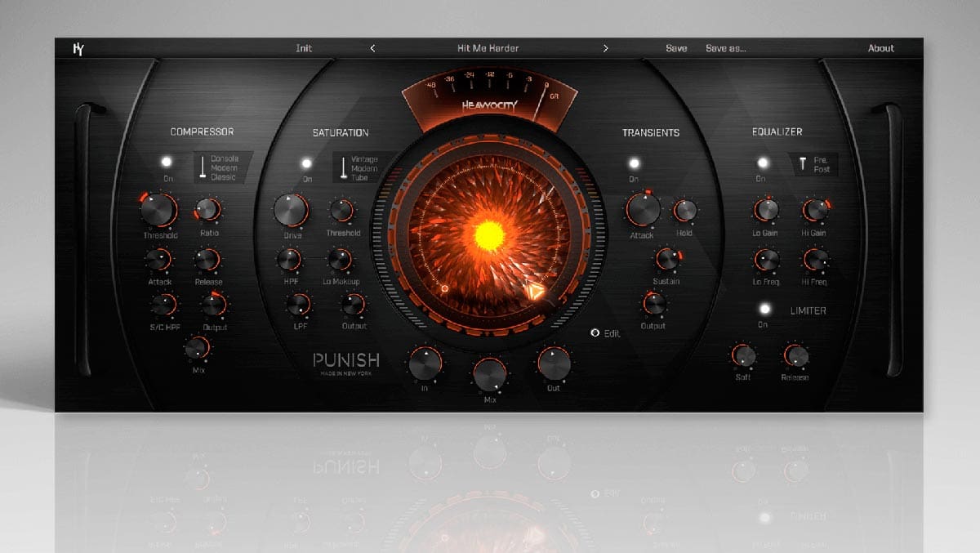Screen dimensions: 980x553
Task: Click the Transients Attack knob
Action: (x=643, y=210)
